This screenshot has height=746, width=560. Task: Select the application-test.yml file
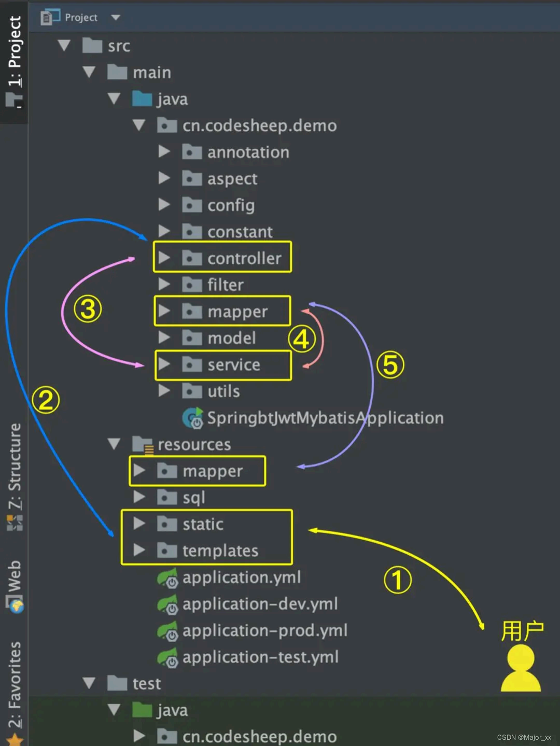tap(260, 657)
